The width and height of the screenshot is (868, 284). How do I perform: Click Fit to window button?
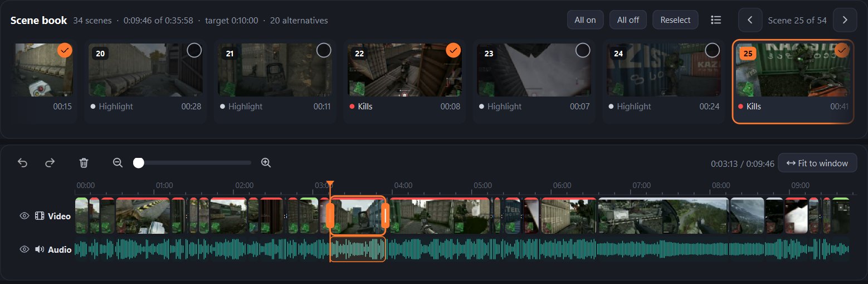coord(817,163)
